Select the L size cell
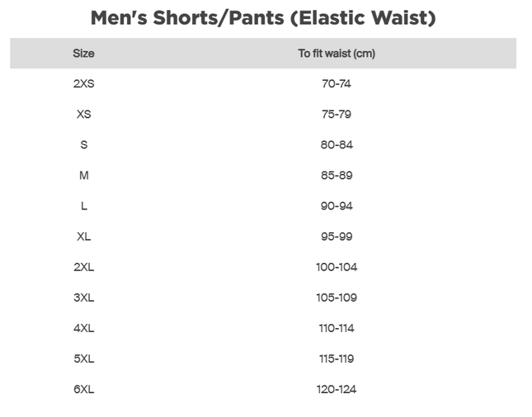This screenshot has height=417, width=532. [x=83, y=206]
